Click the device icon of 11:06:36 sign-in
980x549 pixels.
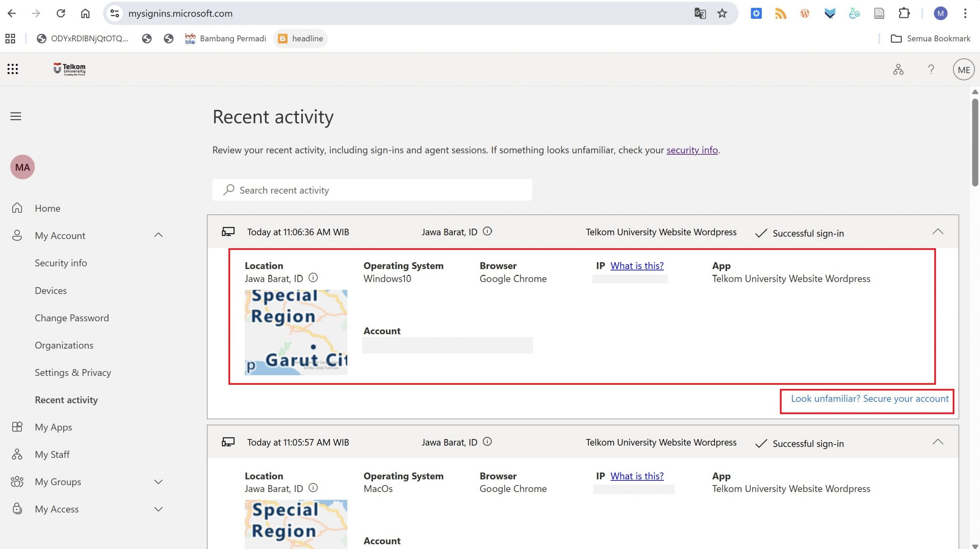(228, 232)
